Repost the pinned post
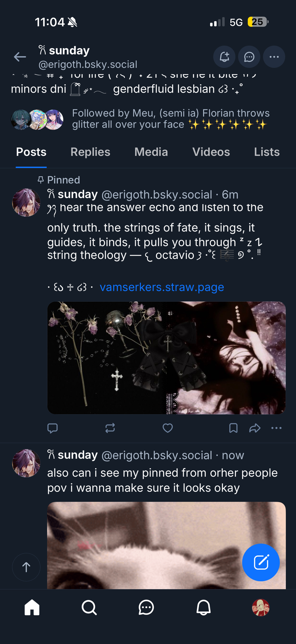Viewport: 296px width, 644px height. 110,428
